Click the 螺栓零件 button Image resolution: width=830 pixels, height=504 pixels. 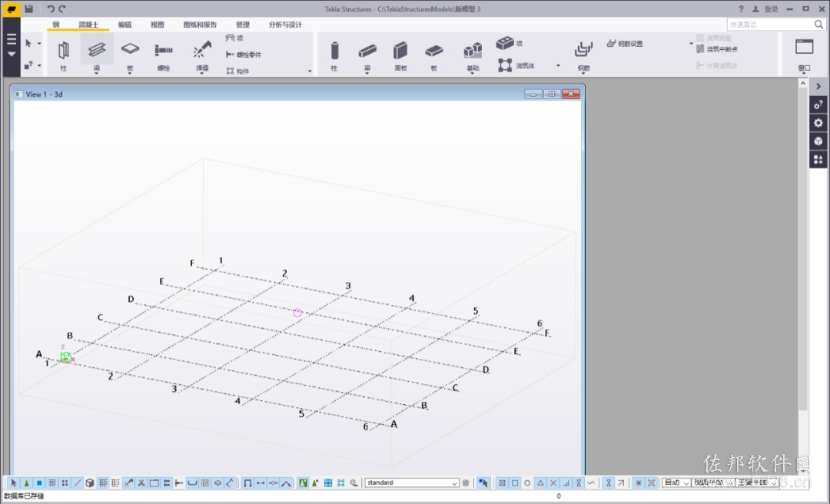point(244,55)
